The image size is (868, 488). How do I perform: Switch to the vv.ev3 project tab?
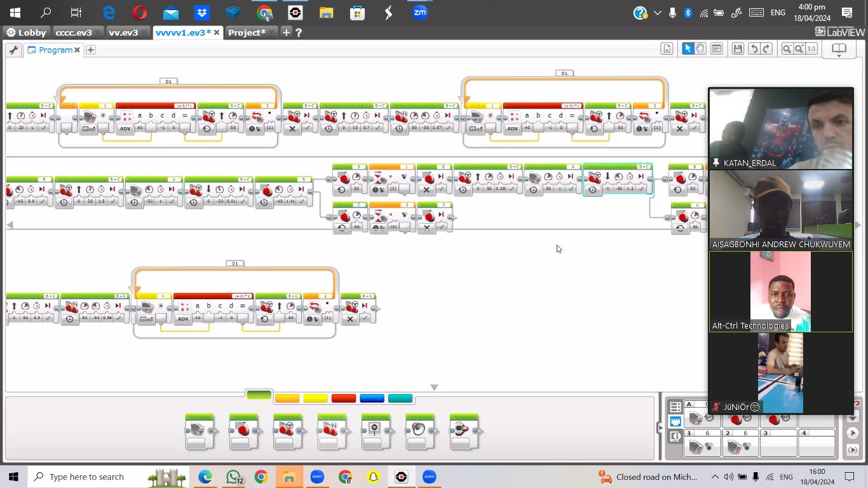(123, 32)
